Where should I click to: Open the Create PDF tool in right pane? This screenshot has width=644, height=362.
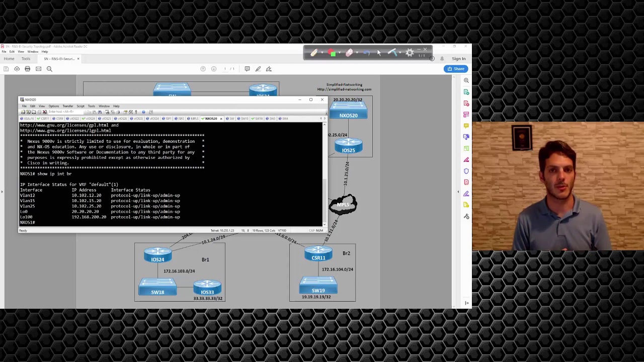point(466,104)
